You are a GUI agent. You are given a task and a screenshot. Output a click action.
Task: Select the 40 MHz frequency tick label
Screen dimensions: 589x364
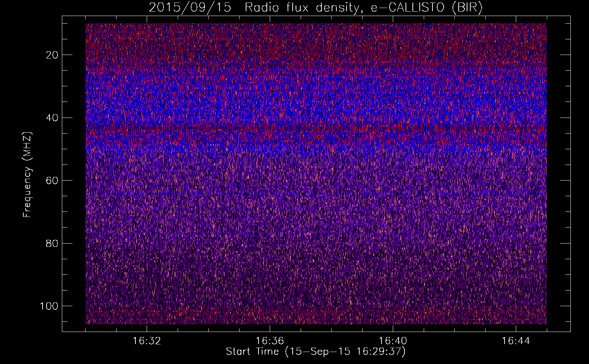pos(52,118)
